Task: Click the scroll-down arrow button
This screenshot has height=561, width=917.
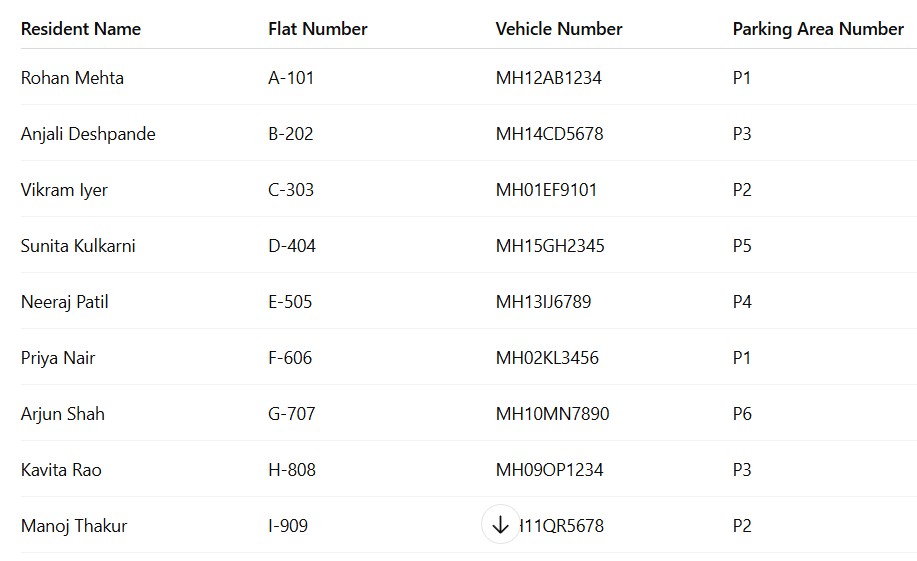Action: (500, 525)
